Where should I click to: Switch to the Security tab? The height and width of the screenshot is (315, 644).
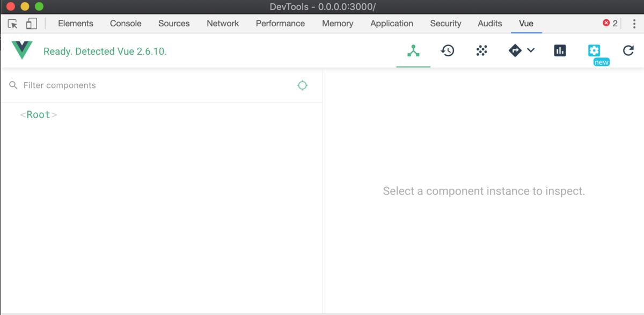(445, 24)
